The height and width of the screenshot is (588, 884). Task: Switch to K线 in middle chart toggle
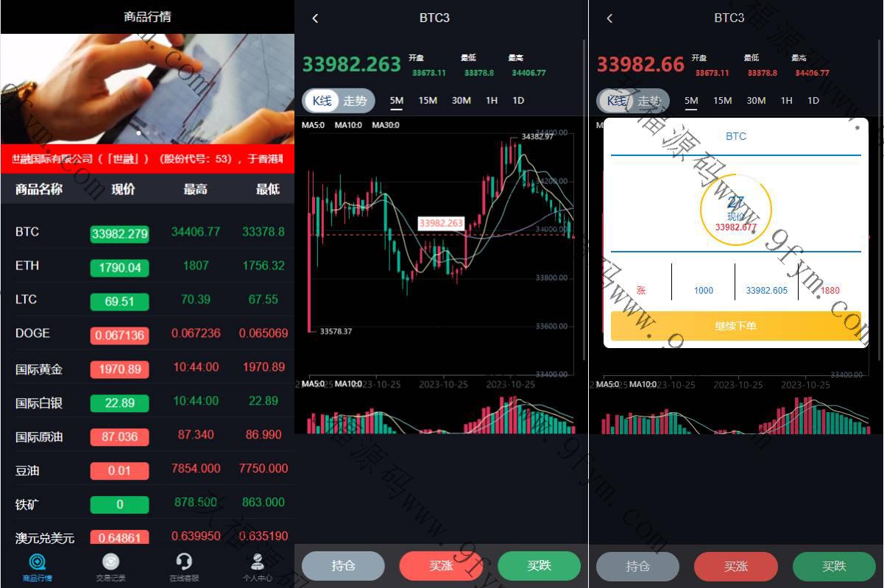coord(322,101)
